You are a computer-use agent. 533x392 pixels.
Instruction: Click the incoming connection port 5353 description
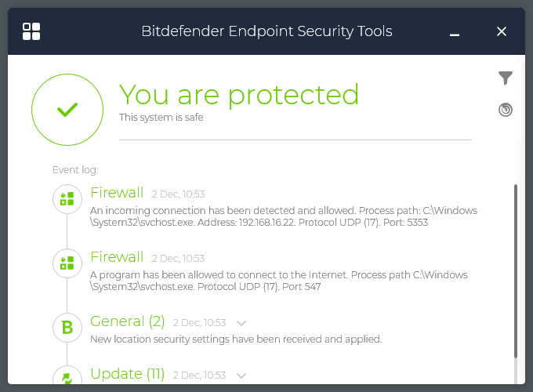coord(283,216)
